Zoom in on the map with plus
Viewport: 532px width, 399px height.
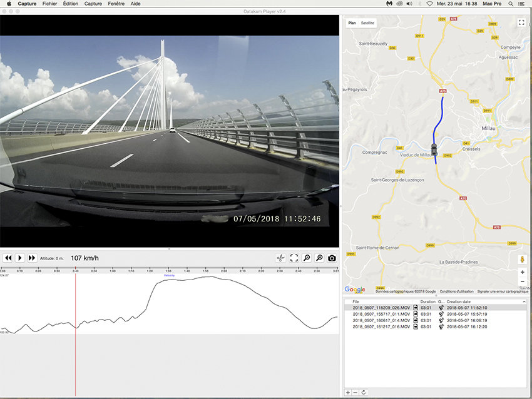523,272
